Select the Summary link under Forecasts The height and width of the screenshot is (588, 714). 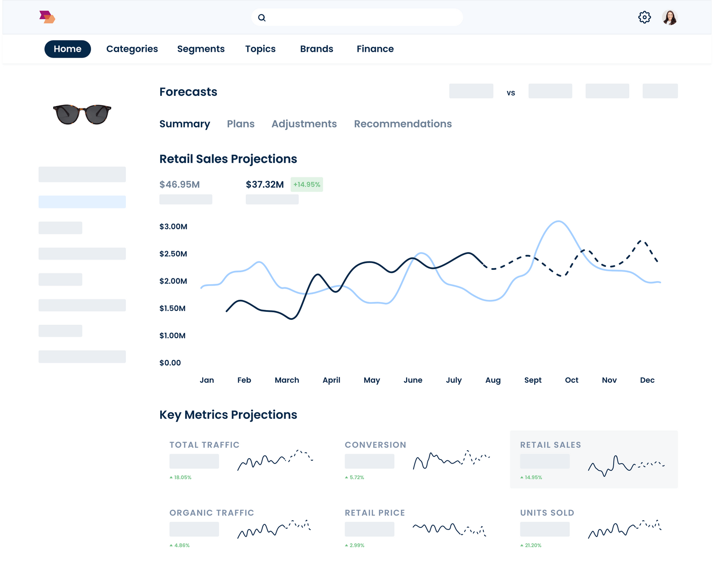[185, 124]
